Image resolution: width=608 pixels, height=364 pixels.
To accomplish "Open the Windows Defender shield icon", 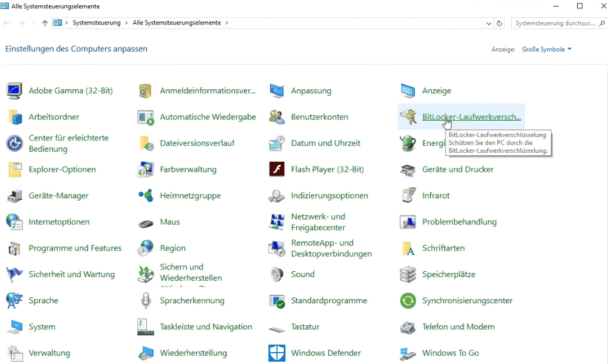I will (x=277, y=353).
